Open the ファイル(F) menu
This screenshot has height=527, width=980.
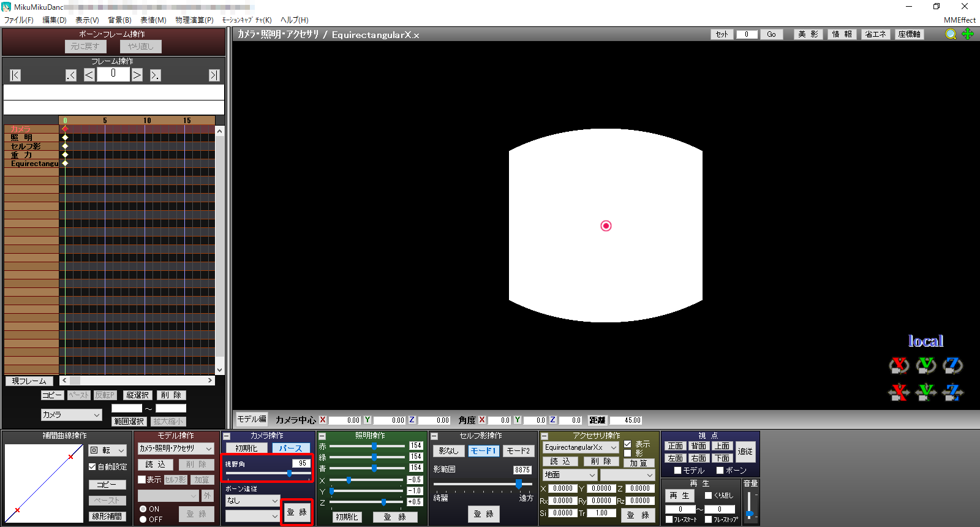pyautogui.click(x=19, y=20)
